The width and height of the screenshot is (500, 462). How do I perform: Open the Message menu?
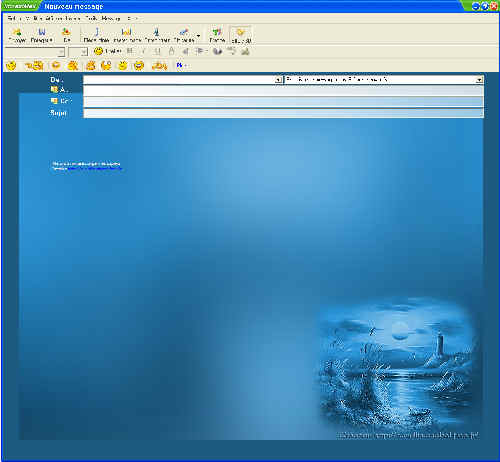[111, 18]
